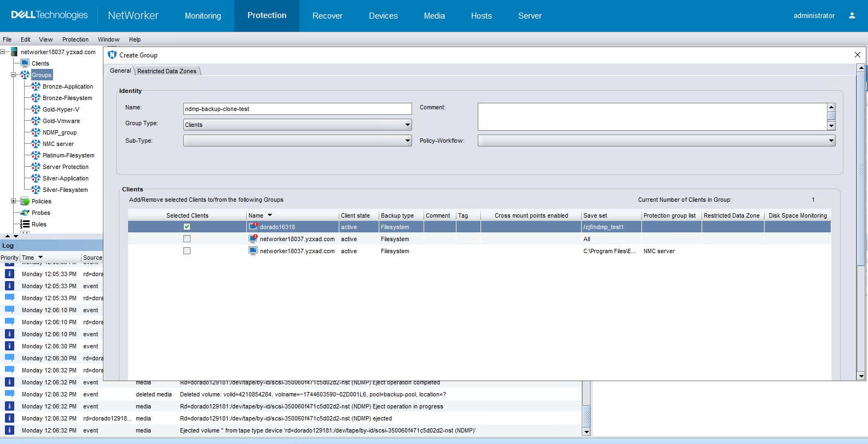Viewport: 868px width, 444px height.
Task: Open the Sub-Type dropdown
Action: 298,141
